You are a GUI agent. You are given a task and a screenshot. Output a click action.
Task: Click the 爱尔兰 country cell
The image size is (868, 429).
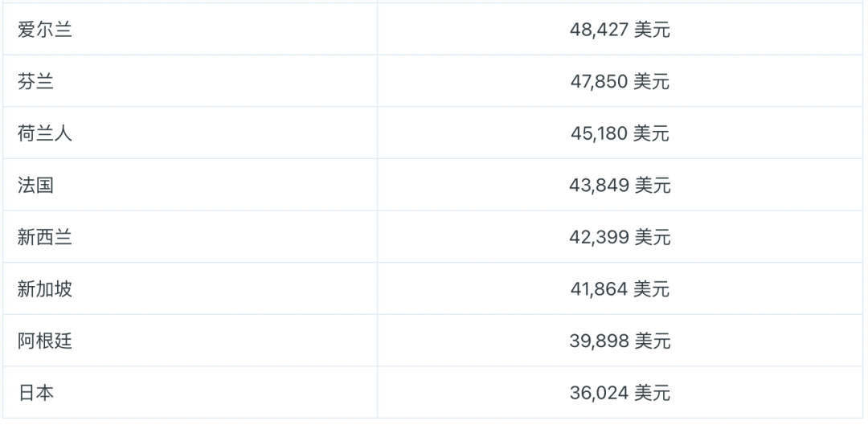(x=45, y=31)
